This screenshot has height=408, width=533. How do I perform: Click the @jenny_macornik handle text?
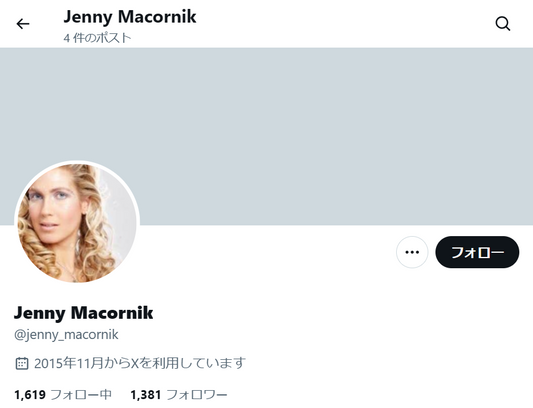[x=66, y=335]
